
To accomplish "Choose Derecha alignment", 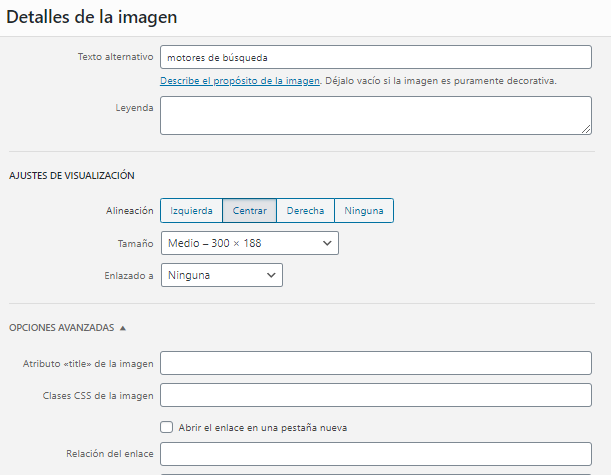I will coord(305,211).
